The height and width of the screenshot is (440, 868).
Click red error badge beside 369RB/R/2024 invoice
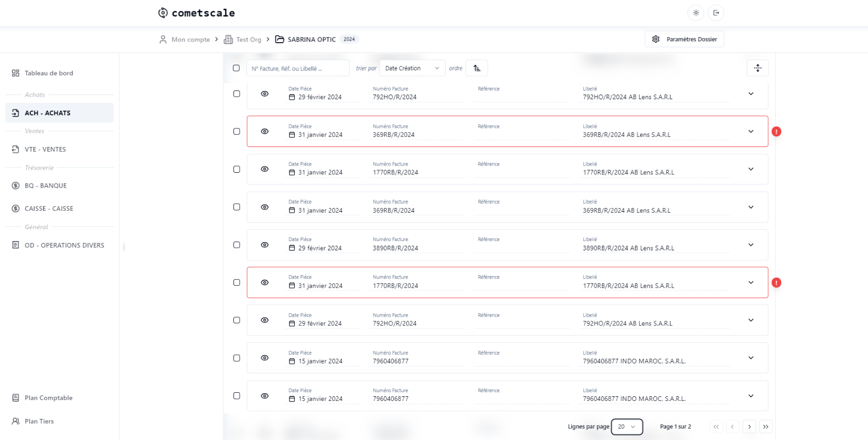coord(776,132)
